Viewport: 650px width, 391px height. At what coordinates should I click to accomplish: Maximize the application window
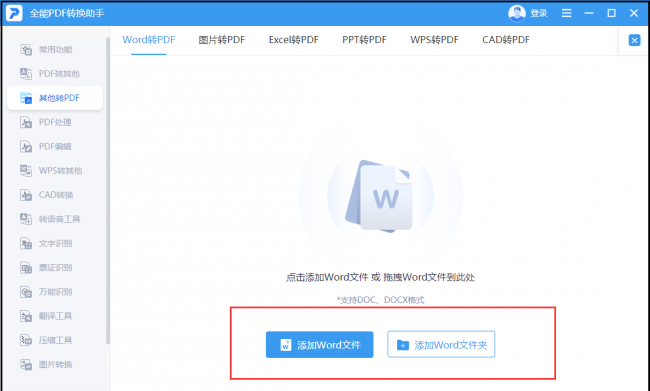pyautogui.click(x=611, y=13)
